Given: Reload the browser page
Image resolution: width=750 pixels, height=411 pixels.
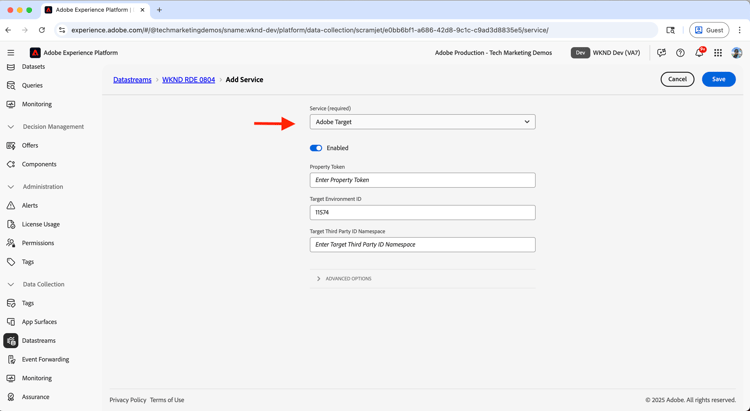Looking at the screenshot, I should (42, 30).
